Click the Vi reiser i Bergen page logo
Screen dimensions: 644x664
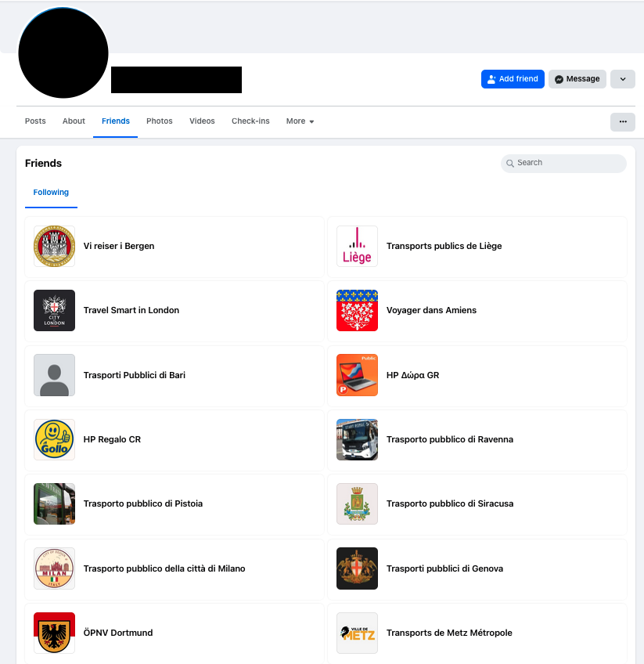pos(54,245)
